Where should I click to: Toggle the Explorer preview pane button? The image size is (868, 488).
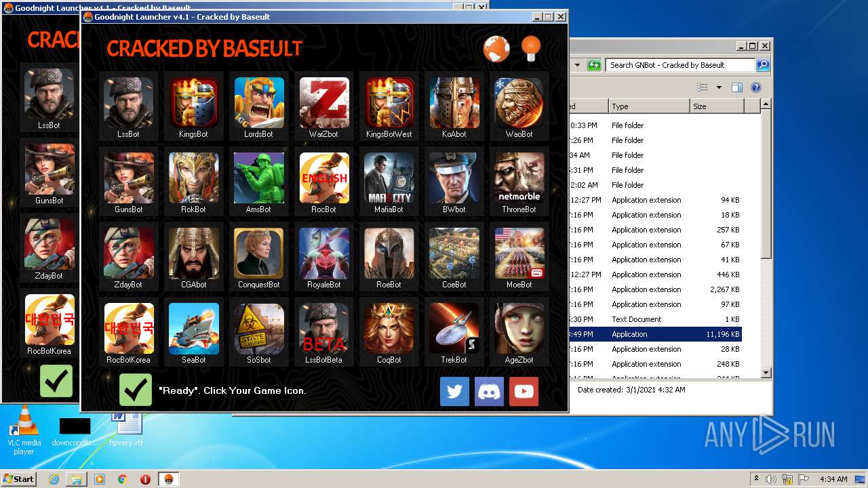[x=737, y=87]
